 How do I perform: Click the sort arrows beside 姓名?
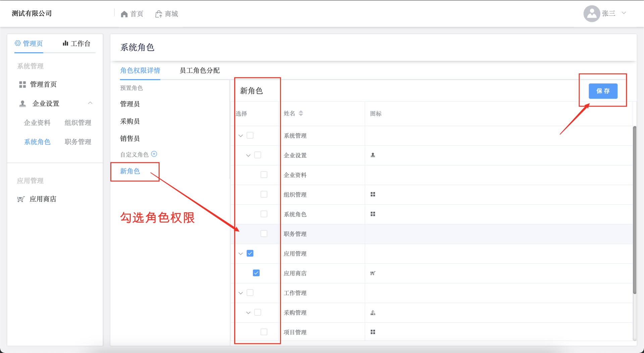301,113
